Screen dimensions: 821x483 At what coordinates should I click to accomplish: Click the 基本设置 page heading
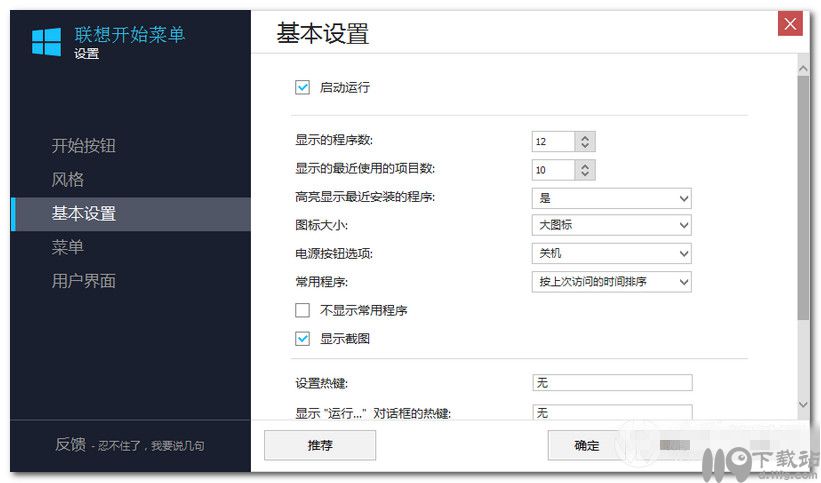(323, 34)
